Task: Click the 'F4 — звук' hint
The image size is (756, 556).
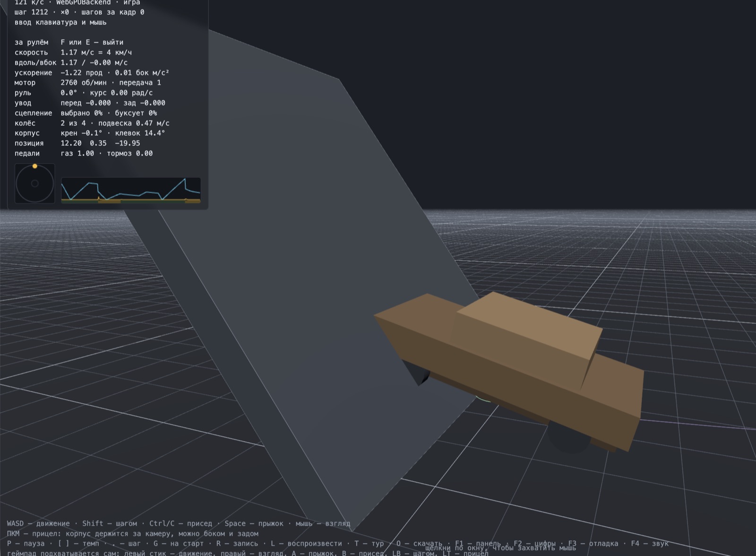Action: [x=650, y=543]
